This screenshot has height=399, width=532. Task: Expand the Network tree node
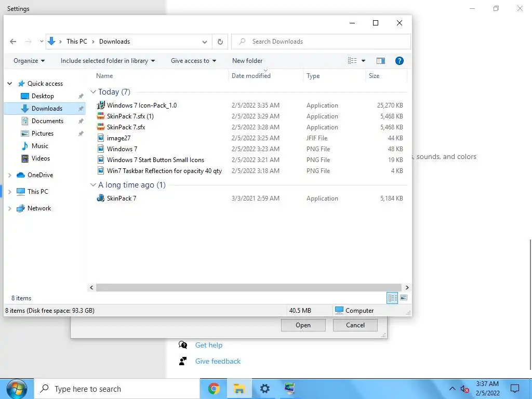point(10,208)
